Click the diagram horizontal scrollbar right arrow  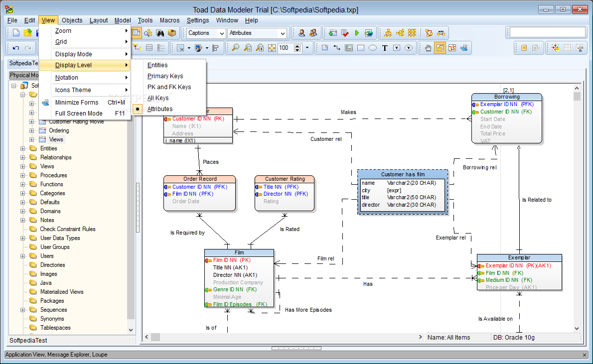point(420,337)
